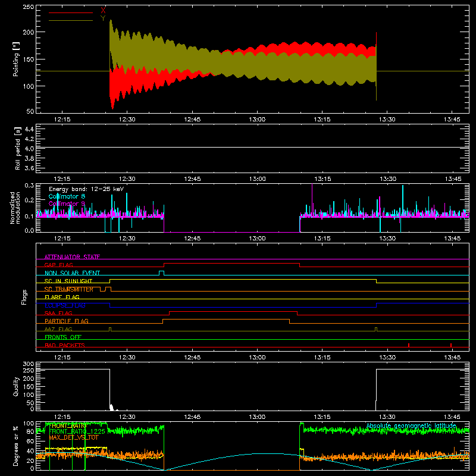Click the '12:45' tick label under modulation plot
This screenshot has width=476, height=476.
pyautogui.click(x=192, y=239)
